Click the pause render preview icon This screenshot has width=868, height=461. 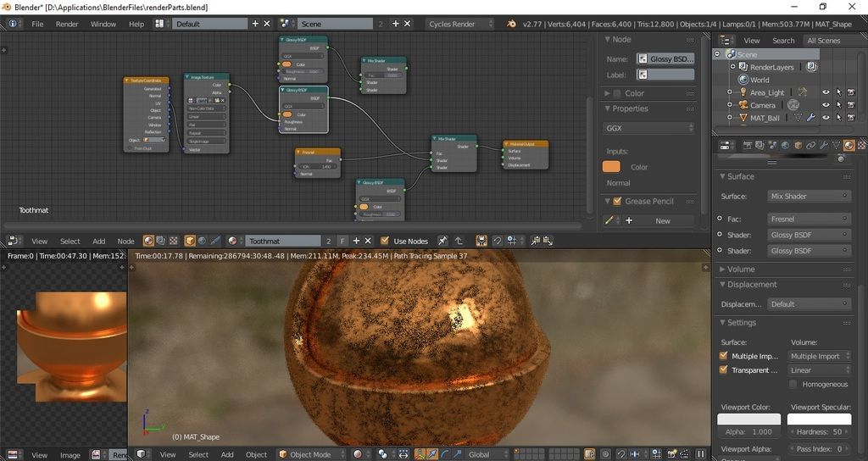701,454
